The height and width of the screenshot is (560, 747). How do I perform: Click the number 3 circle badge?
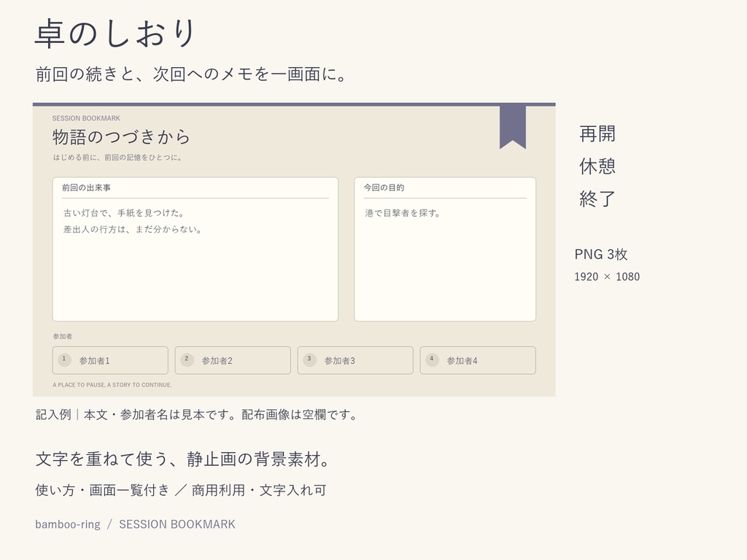point(309,359)
